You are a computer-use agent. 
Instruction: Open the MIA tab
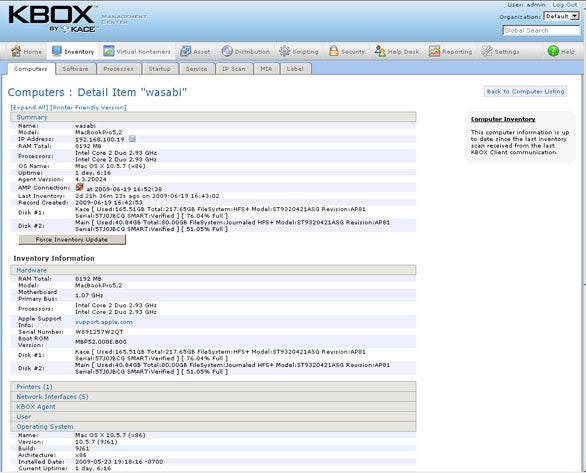266,69
